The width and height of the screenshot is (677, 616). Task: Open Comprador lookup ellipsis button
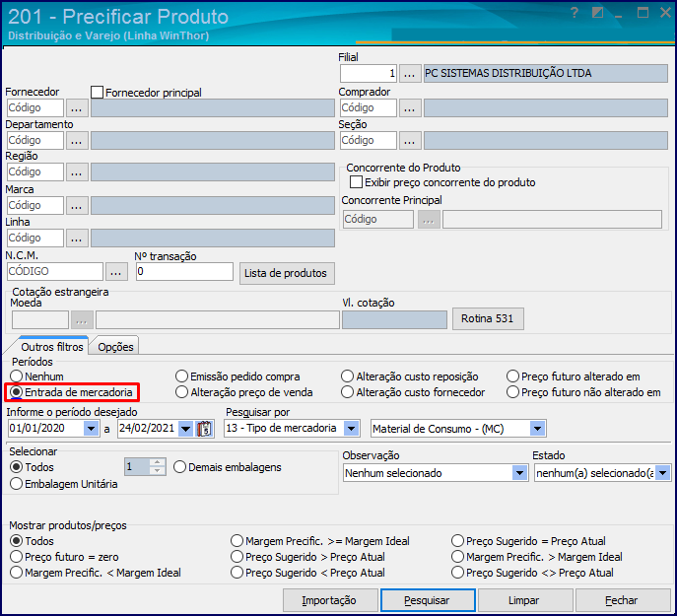tap(409, 108)
